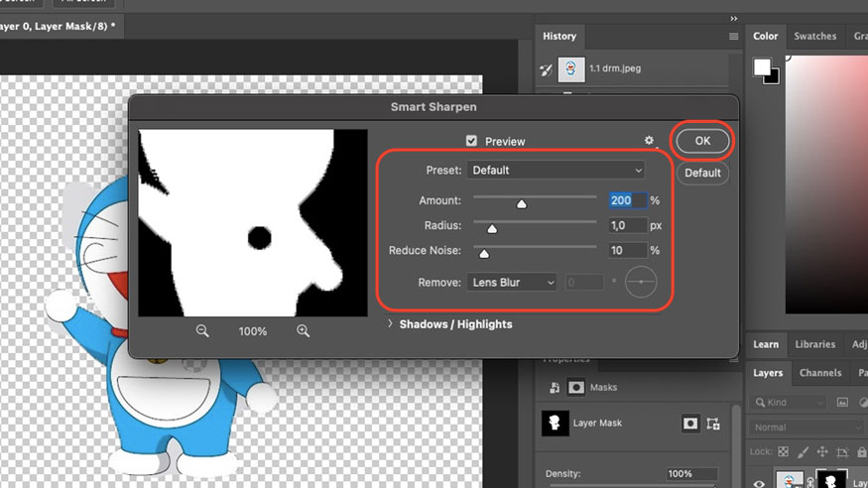Viewport: 868px width, 488px height.
Task: Open the Preset dropdown
Action: click(x=556, y=171)
